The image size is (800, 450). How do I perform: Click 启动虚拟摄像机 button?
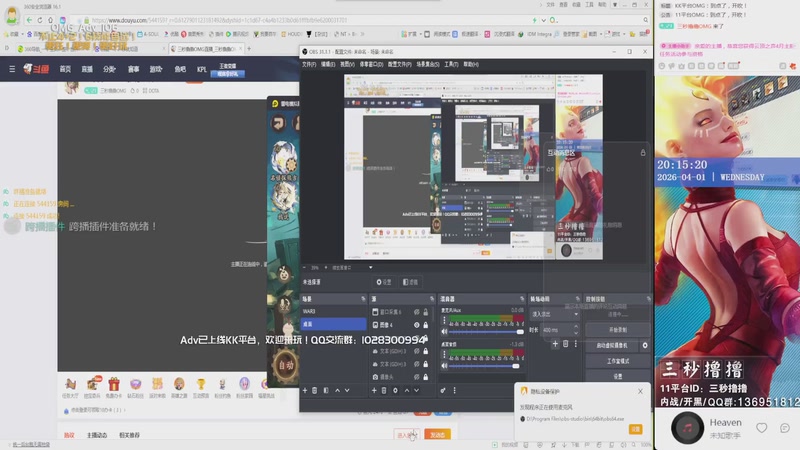pos(613,345)
